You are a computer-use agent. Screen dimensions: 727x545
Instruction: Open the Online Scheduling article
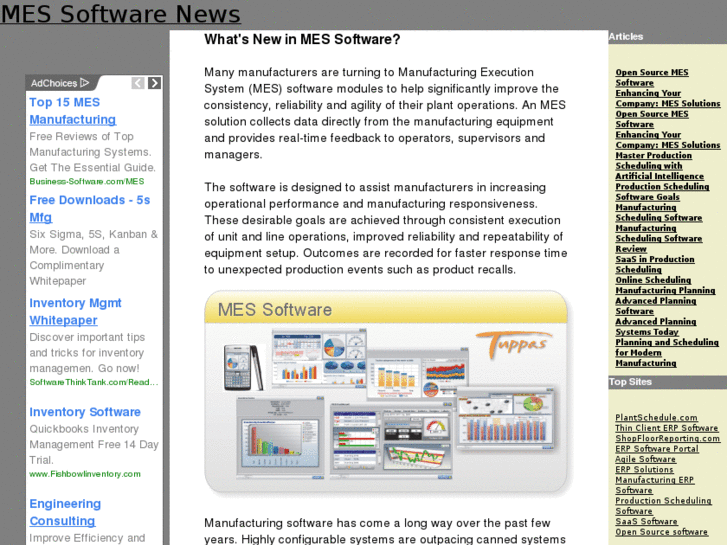(653, 280)
